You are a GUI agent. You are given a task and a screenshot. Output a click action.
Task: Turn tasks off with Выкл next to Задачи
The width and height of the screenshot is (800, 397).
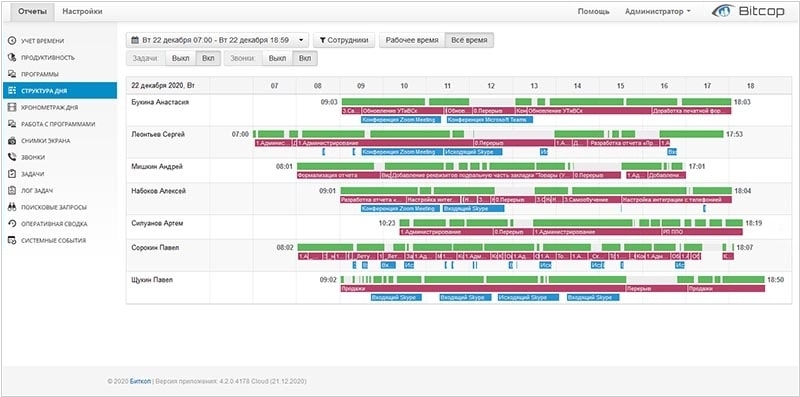coord(181,58)
